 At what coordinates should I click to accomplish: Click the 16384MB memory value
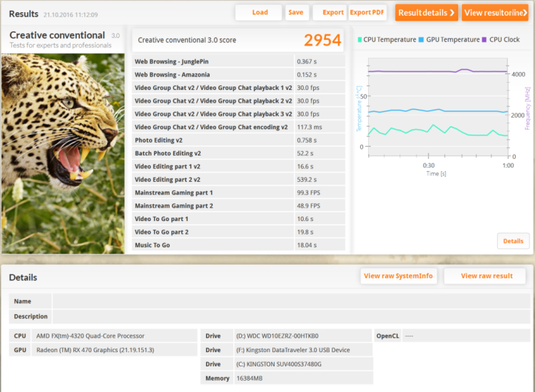click(250, 378)
